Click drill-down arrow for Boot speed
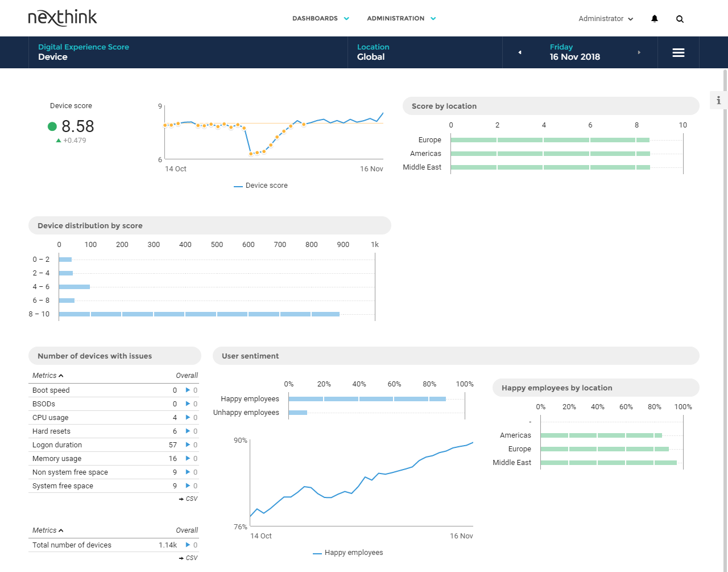Image resolution: width=728 pixels, height=572 pixels. 188,390
